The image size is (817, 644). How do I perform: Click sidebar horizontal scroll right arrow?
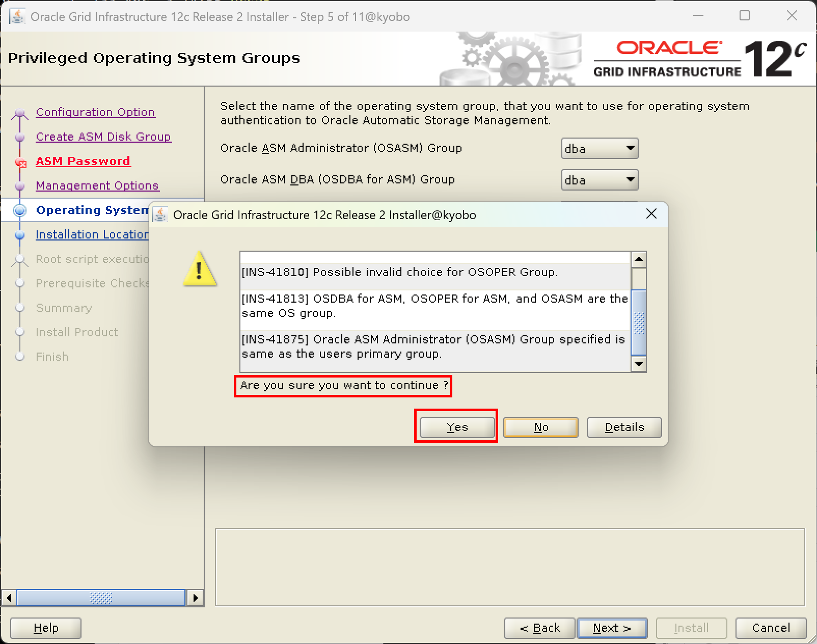195,598
